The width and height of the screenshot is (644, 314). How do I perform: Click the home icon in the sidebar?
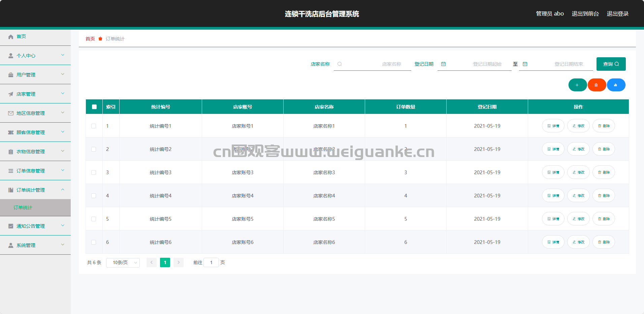11,36
